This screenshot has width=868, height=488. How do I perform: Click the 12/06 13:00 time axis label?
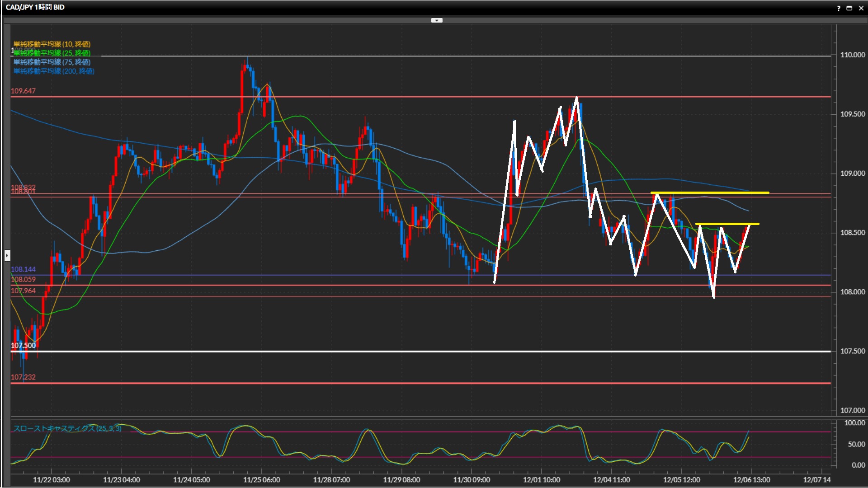[751, 480]
